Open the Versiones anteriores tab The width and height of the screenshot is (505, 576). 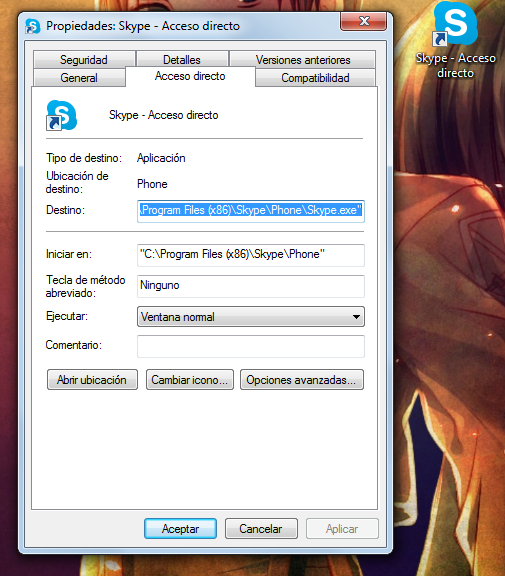coord(303,60)
